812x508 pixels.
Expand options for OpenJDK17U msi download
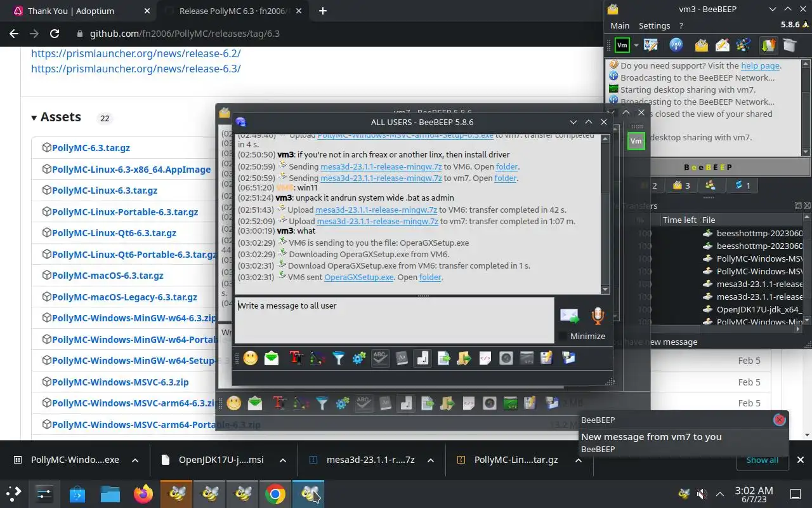(283, 460)
